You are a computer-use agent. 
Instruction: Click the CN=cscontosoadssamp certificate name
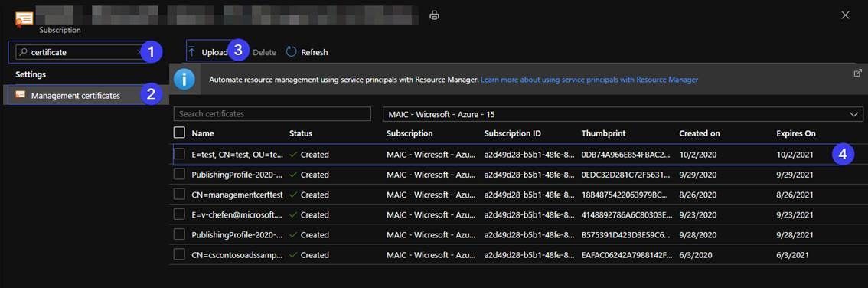tap(237, 255)
